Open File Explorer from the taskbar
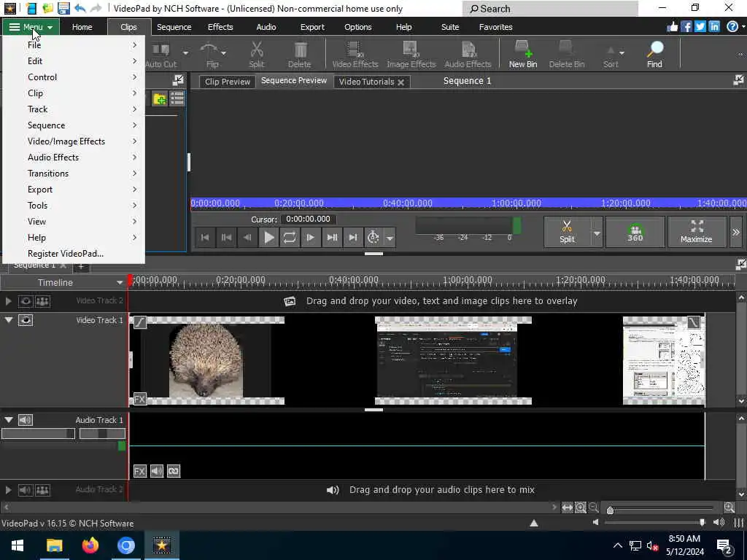 pyautogui.click(x=54, y=545)
